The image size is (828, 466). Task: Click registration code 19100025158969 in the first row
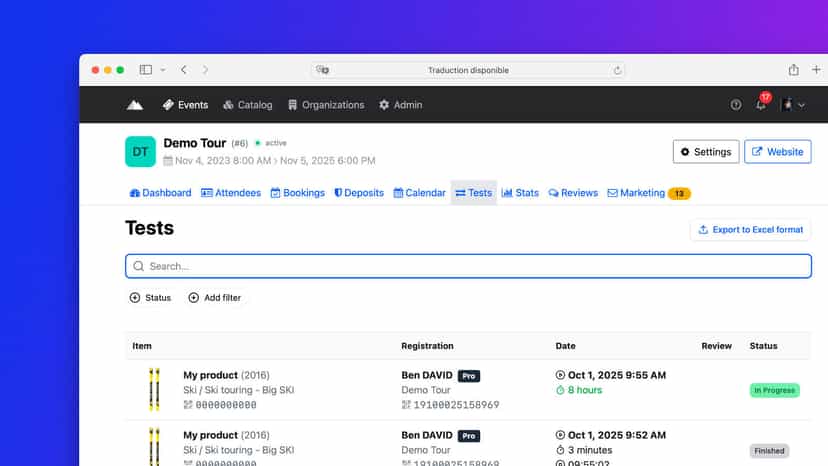click(x=456, y=405)
